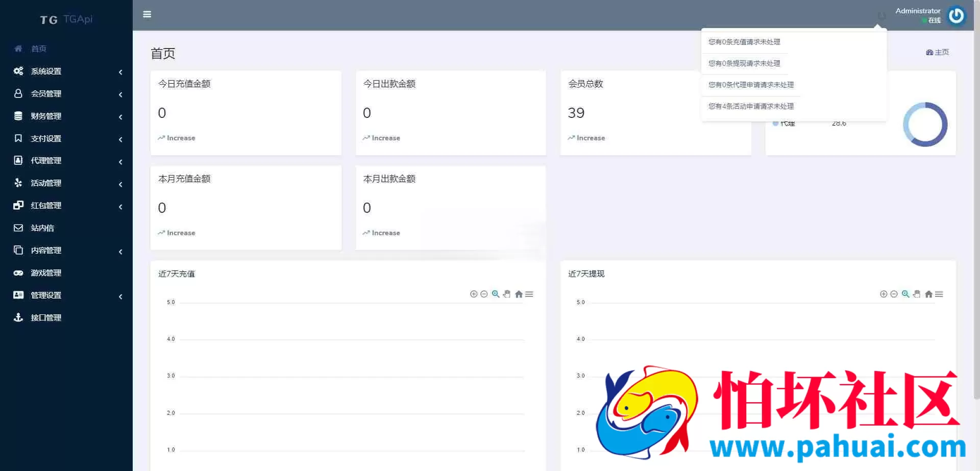Click the TGApi logo link

click(66, 19)
